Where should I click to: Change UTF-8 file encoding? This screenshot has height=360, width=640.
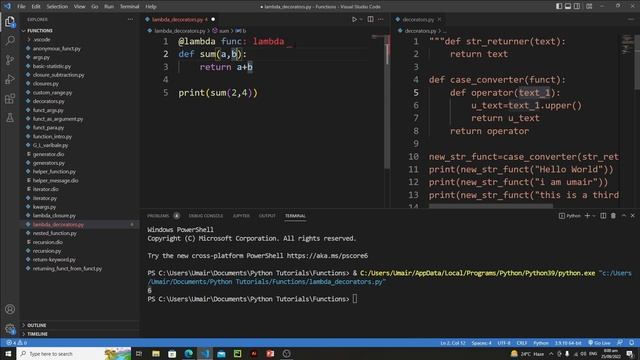[x=504, y=343]
